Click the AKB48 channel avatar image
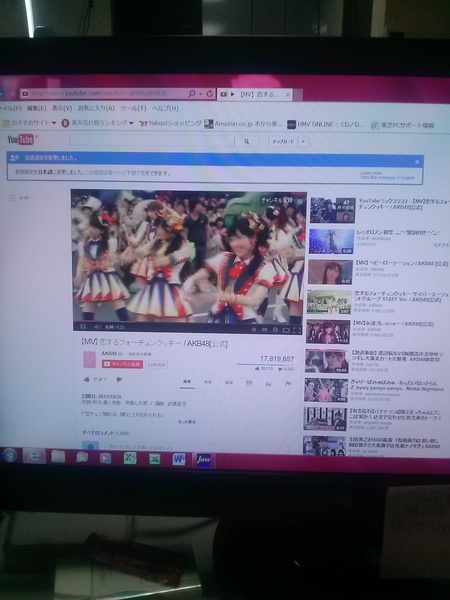The height and width of the screenshot is (600, 450). click(x=90, y=360)
